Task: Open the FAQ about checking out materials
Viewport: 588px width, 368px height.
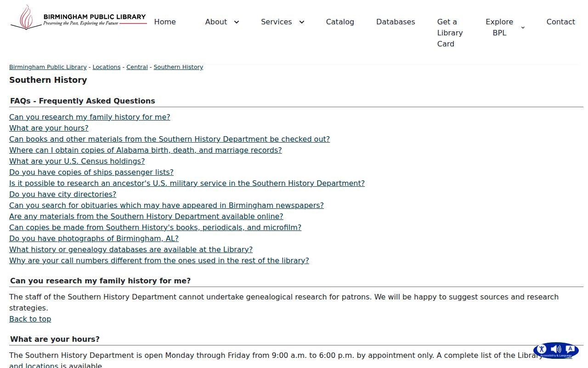Action: pos(170,139)
